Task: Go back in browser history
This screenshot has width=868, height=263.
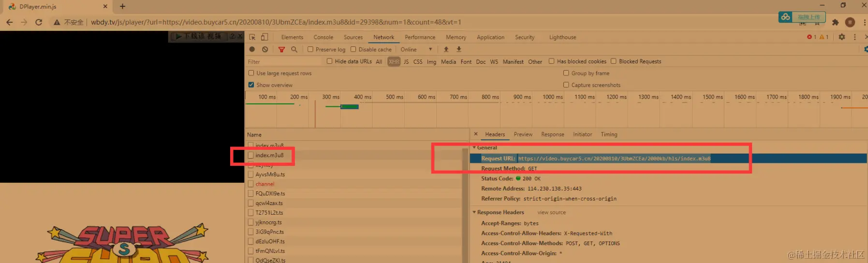Action: [x=9, y=22]
